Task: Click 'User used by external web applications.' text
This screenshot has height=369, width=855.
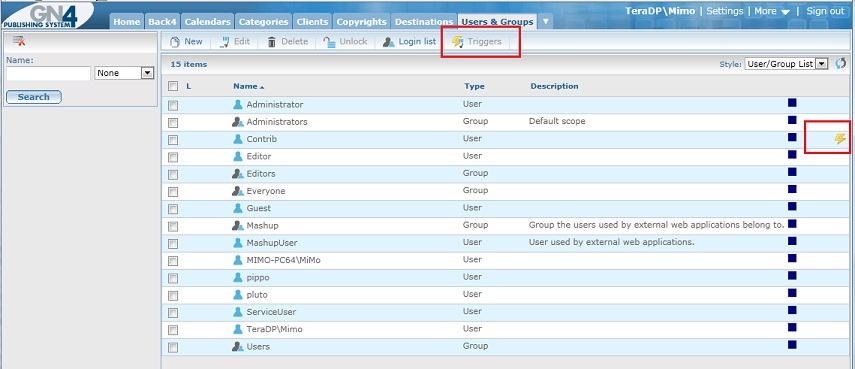Action: pyautogui.click(x=612, y=242)
